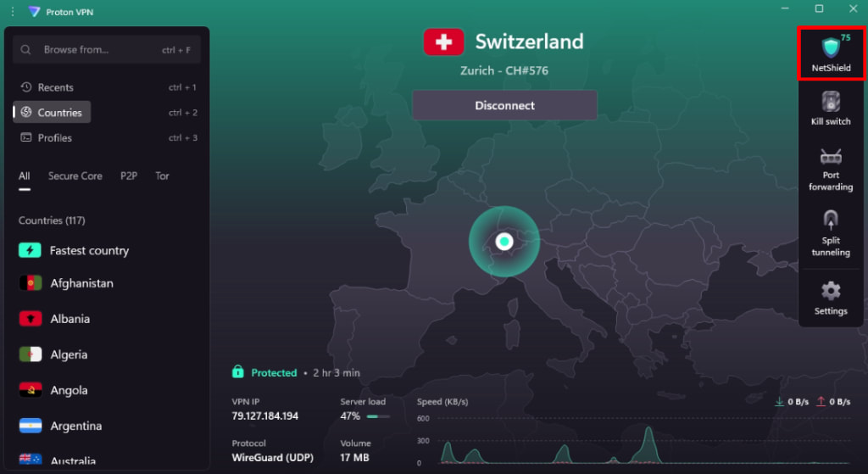The width and height of the screenshot is (868, 474).
Task: Open the NetShield shield icon
Action: pyautogui.click(x=831, y=47)
